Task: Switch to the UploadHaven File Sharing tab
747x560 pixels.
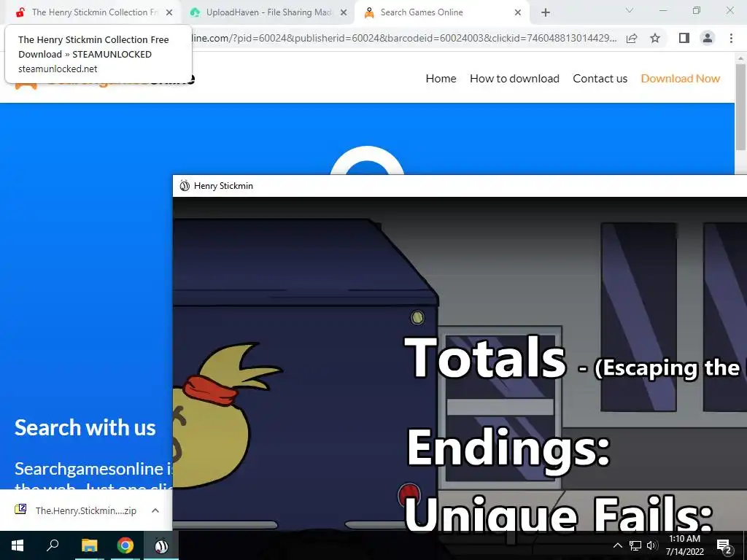Action: click(268, 12)
